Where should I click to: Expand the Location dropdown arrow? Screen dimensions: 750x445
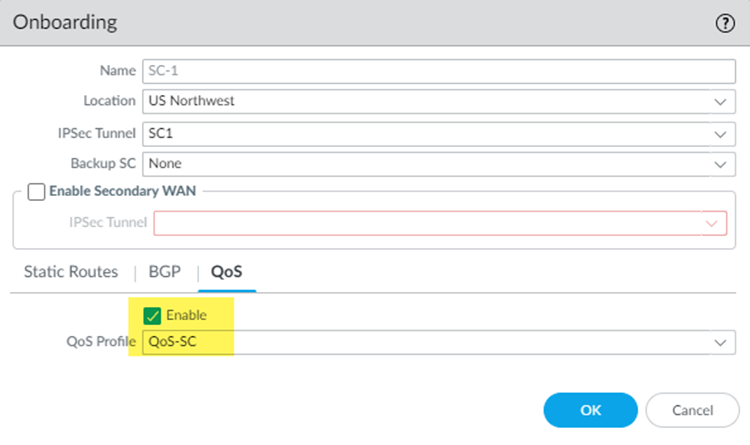pyautogui.click(x=720, y=102)
